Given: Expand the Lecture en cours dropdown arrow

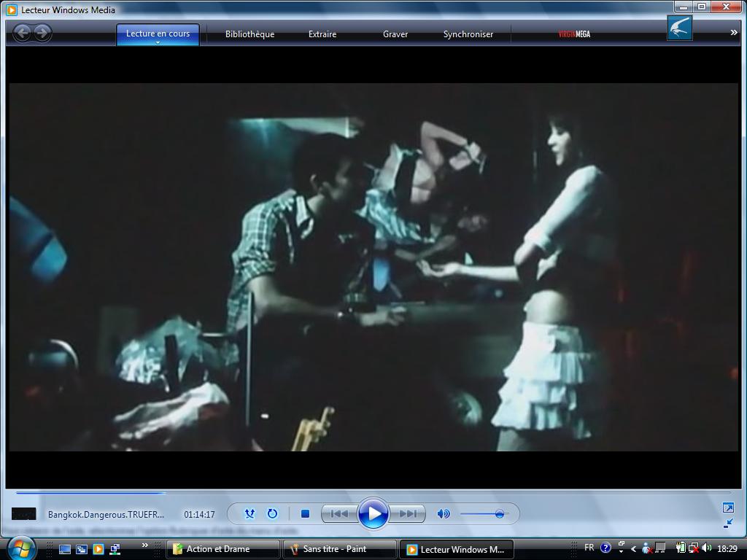Looking at the screenshot, I should click(x=158, y=43).
